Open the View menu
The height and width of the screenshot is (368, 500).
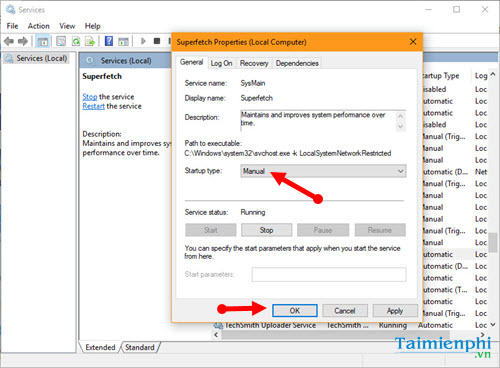tap(67, 26)
